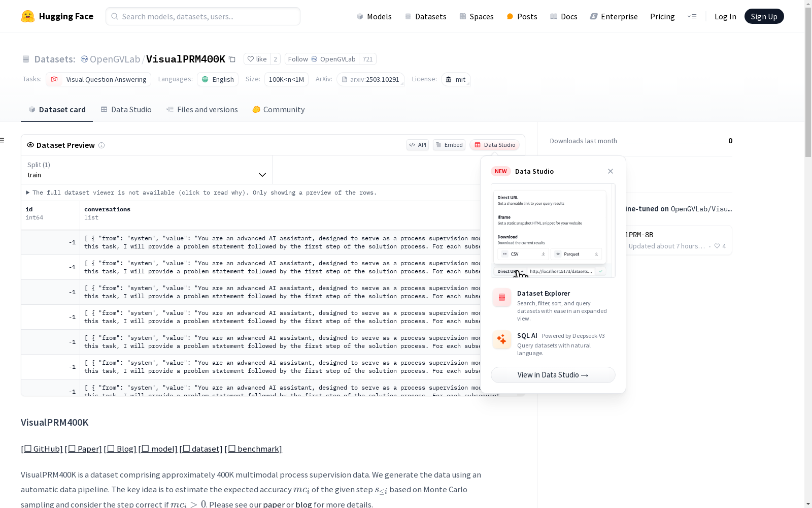Copy dataset name using the copy icon

[232, 59]
